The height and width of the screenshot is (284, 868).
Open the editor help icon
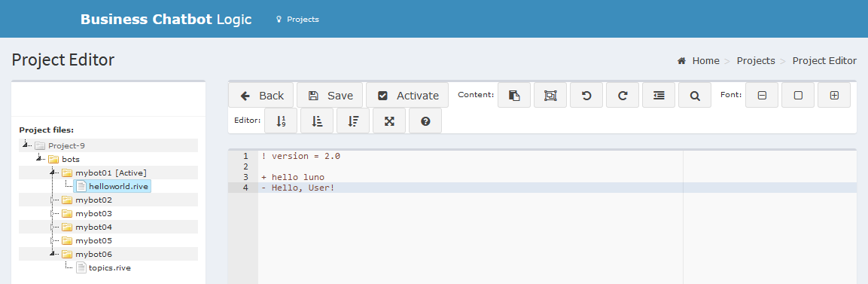pyautogui.click(x=425, y=121)
